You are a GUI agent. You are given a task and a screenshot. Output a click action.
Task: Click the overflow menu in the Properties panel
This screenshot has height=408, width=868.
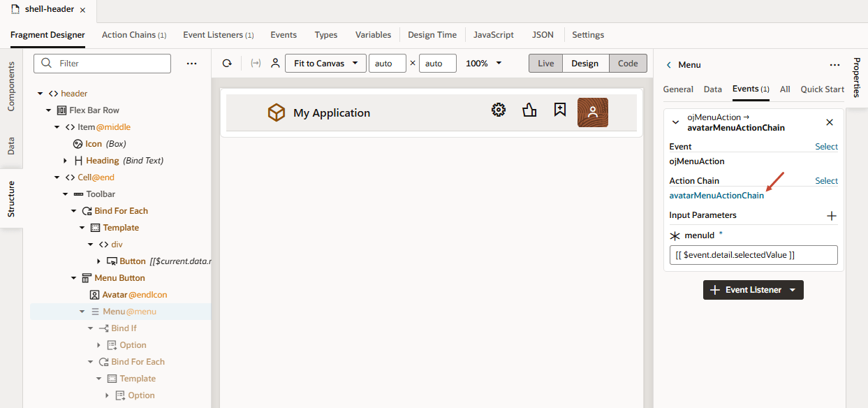(834, 64)
